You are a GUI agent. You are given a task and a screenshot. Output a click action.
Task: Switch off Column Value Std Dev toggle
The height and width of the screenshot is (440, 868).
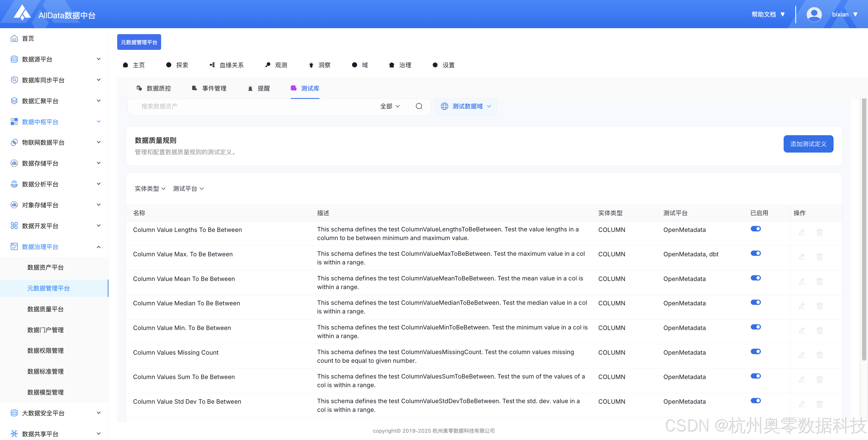pos(755,401)
